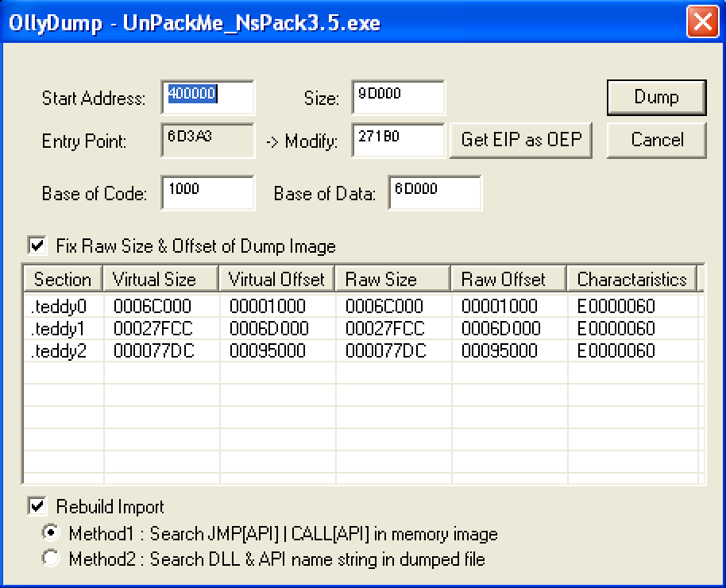Click the Virtual Offset column header
This screenshot has height=588, width=726.
point(277,279)
